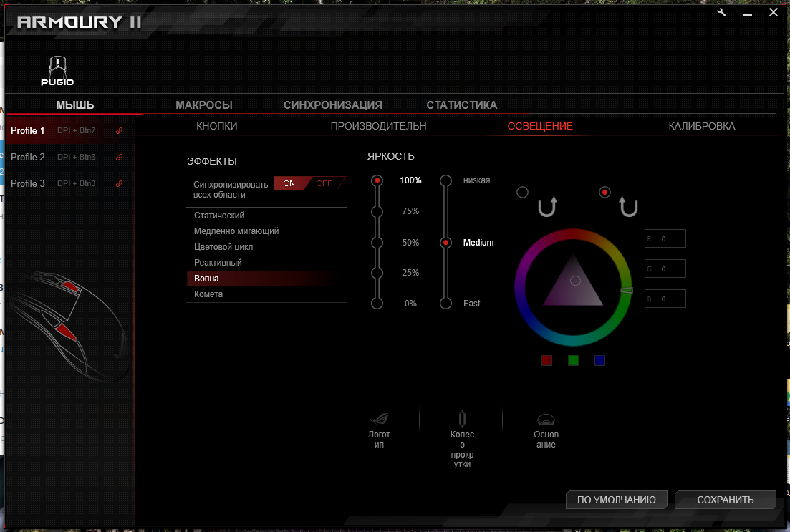Open the МЫШЬ tab
790x532 pixels.
(74, 105)
